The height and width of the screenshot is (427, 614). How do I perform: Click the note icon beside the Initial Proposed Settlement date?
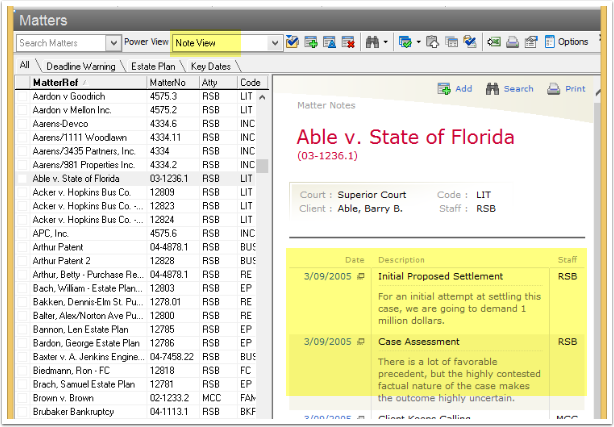(x=361, y=277)
